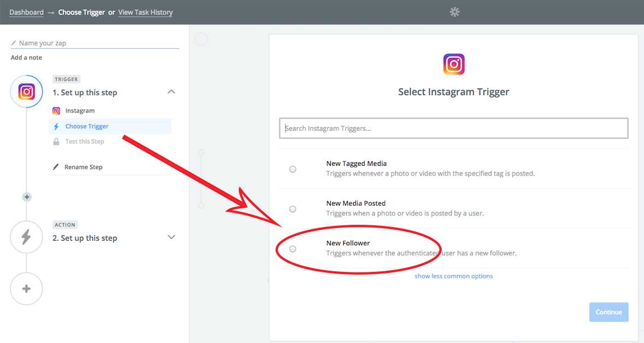The width and height of the screenshot is (644, 343).
Task: Click description about authenticated user new follower
Action: point(421,253)
